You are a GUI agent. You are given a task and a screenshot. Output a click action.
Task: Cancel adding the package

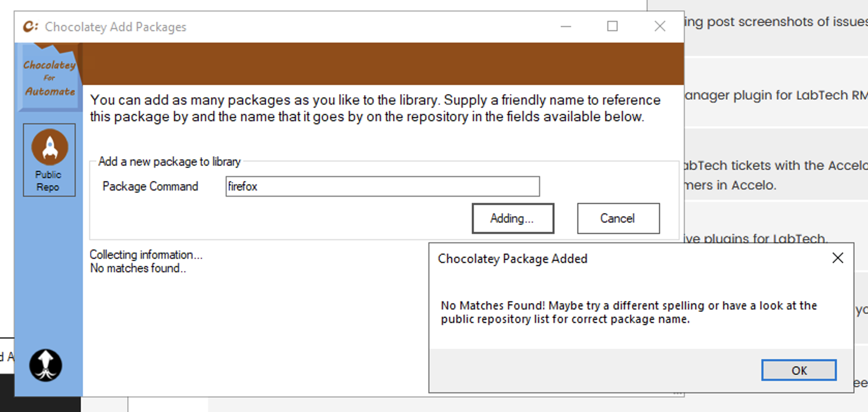(x=618, y=218)
